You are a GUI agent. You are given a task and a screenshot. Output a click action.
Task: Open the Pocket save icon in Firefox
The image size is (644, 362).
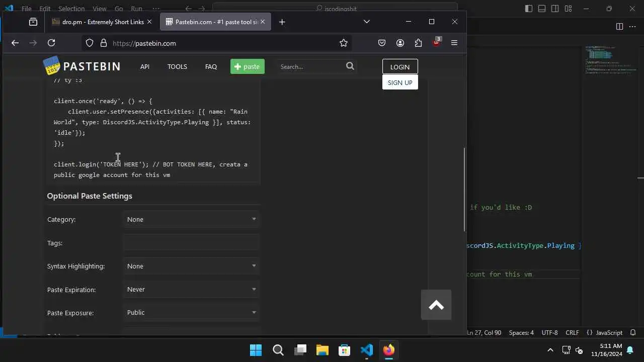(382, 43)
